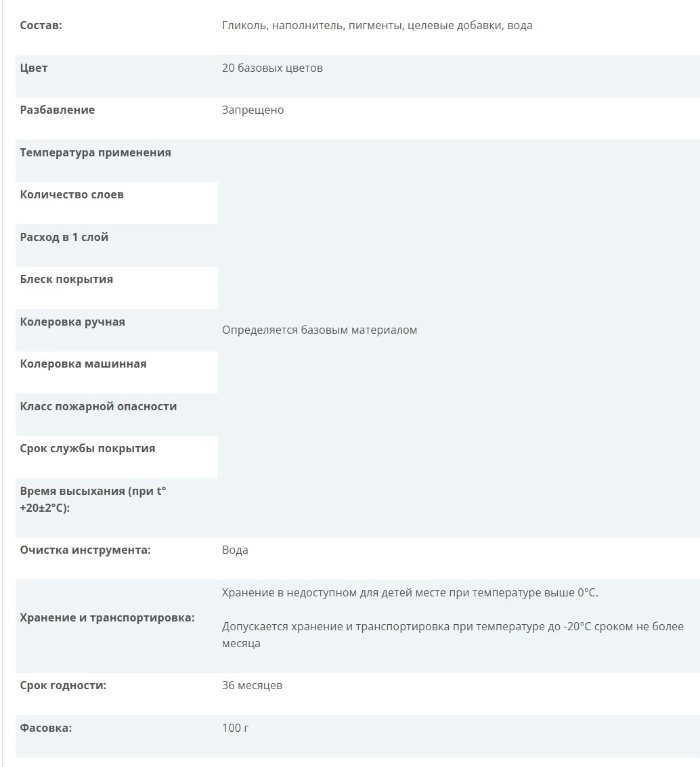Click the 'Состав:' row label

click(41, 26)
